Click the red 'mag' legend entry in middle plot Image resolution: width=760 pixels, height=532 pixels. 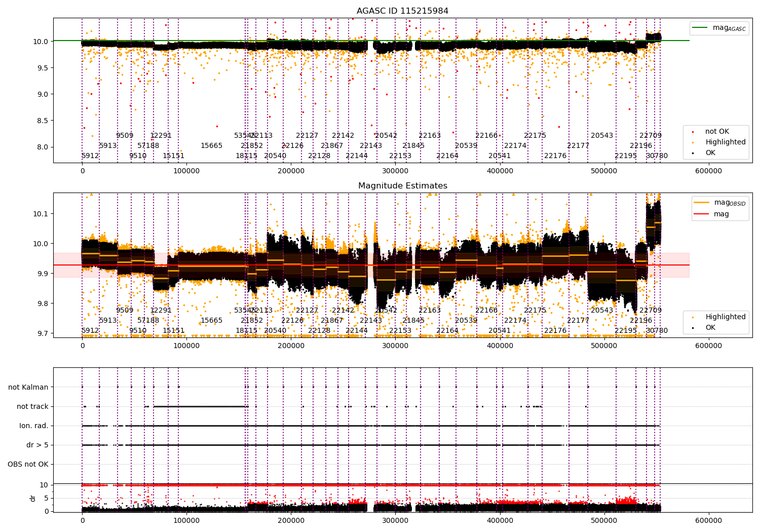coord(712,214)
